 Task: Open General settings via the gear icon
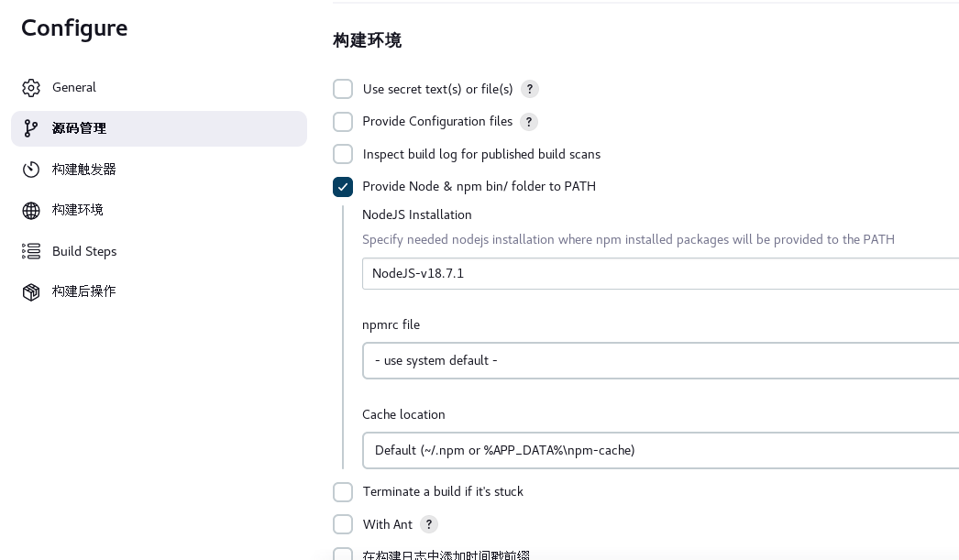tap(31, 87)
